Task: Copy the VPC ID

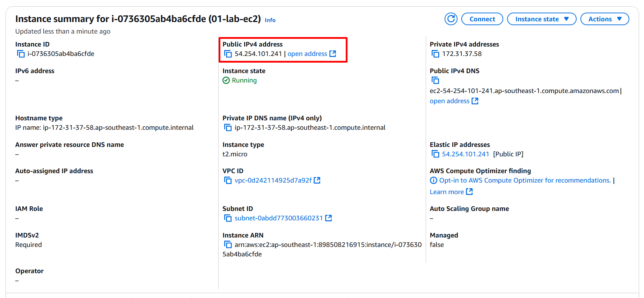Action: pyautogui.click(x=228, y=180)
